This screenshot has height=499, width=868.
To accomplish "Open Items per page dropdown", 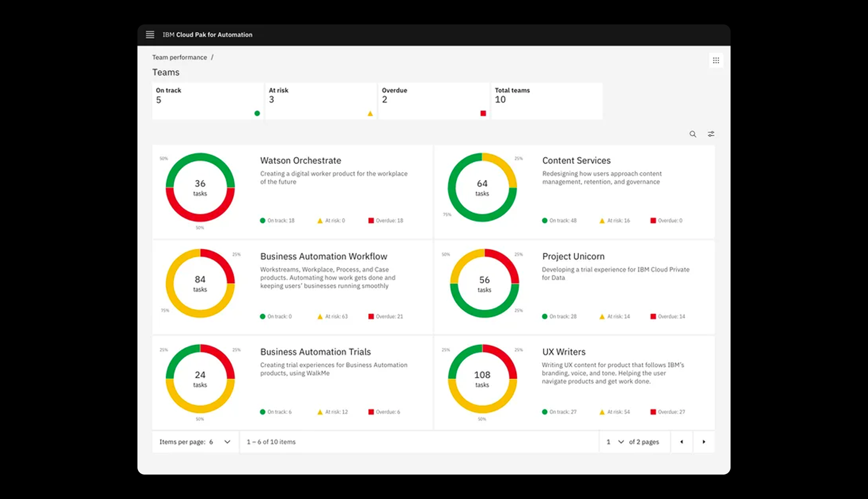I will coord(195,442).
